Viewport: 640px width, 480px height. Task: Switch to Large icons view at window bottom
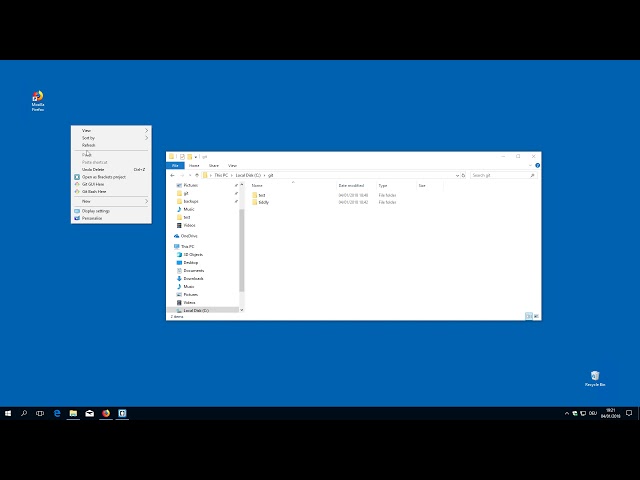[x=536, y=316]
